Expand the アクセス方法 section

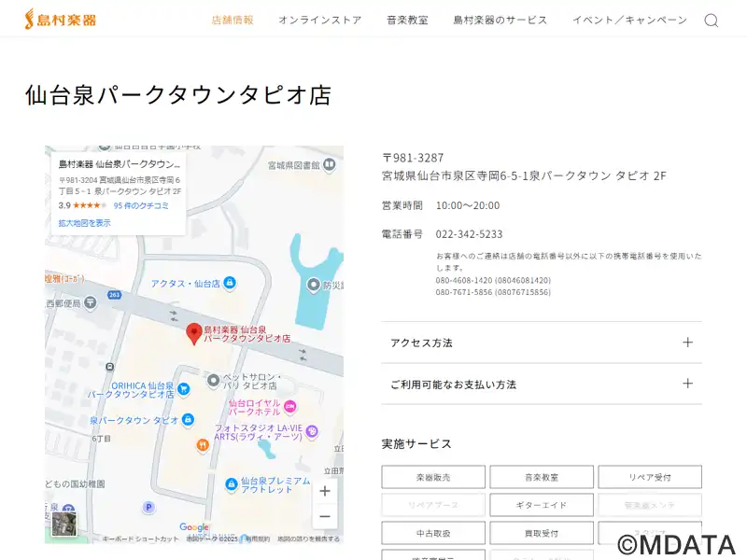[542, 343]
